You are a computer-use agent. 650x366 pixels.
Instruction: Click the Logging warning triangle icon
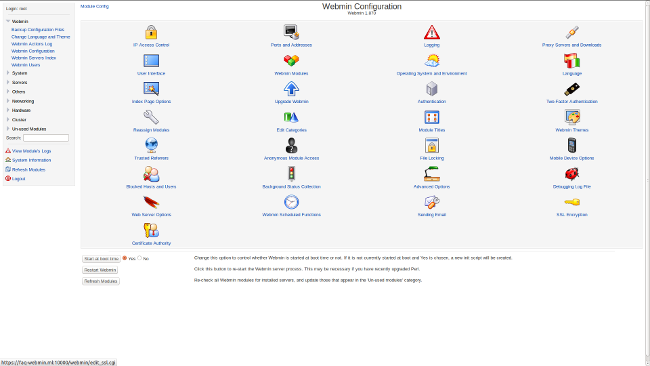[x=432, y=32]
